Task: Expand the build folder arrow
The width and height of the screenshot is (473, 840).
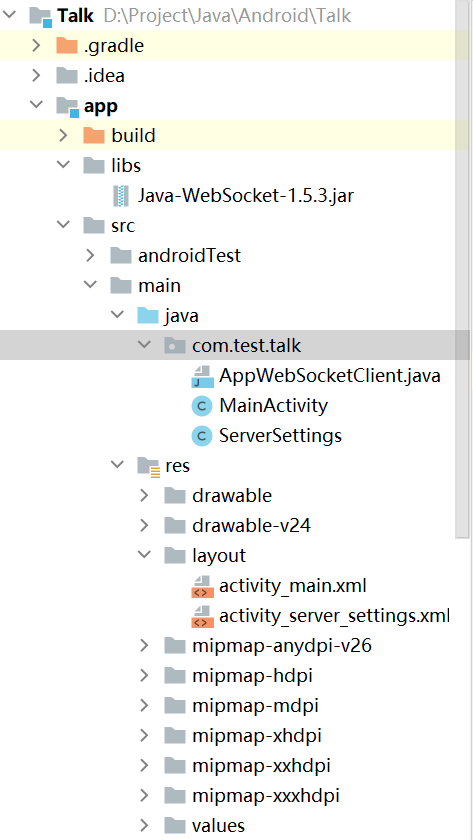Action: [63, 136]
